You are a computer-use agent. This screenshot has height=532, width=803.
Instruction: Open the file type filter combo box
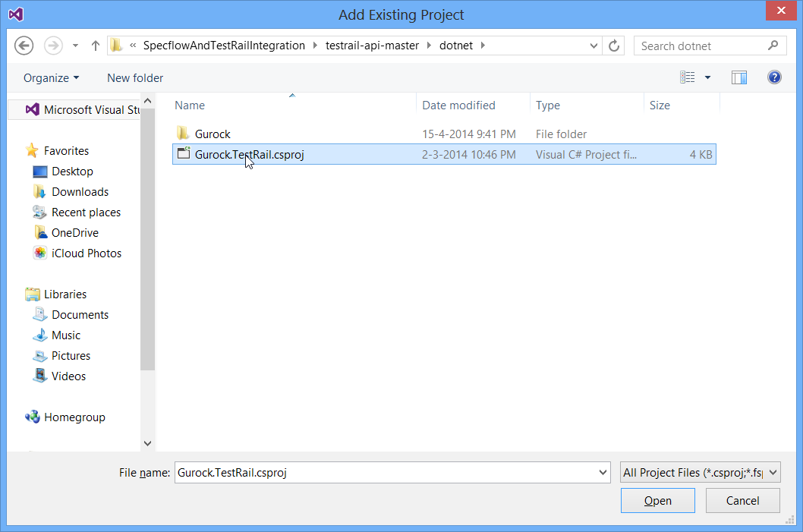pos(700,473)
